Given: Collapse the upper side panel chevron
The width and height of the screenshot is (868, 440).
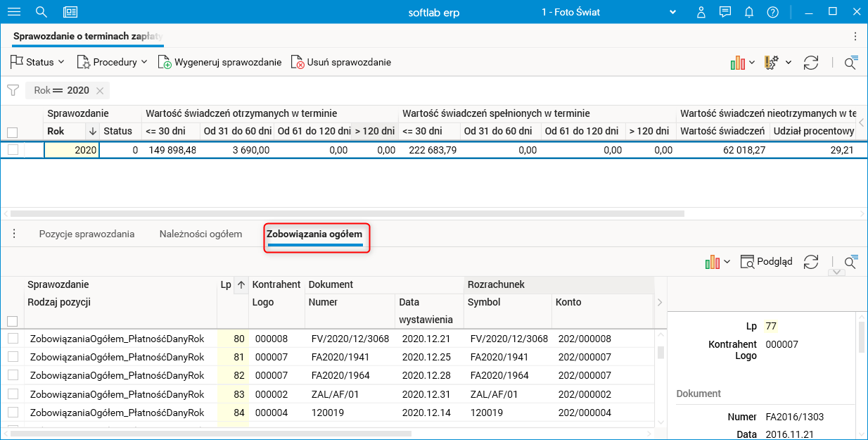Looking at the screenshot, I should coord(862,122).
